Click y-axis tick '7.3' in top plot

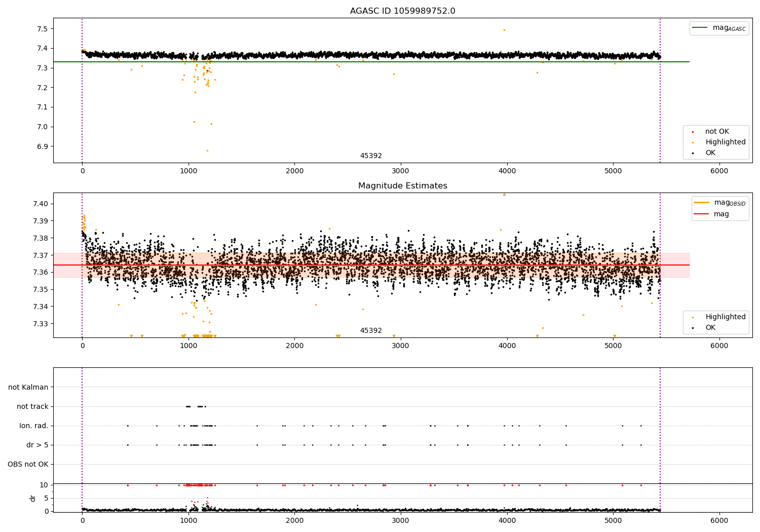pyautogui.click(x=43, y=68)
